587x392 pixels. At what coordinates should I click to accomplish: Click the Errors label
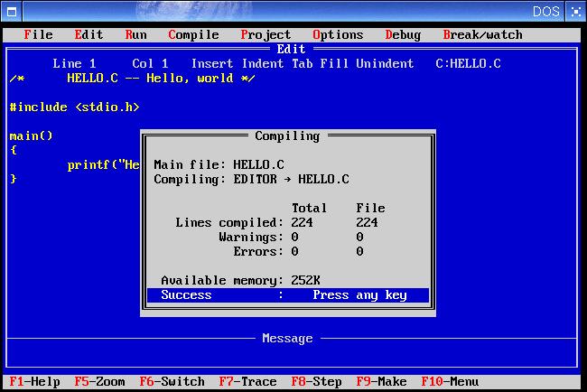pos(258,252)
